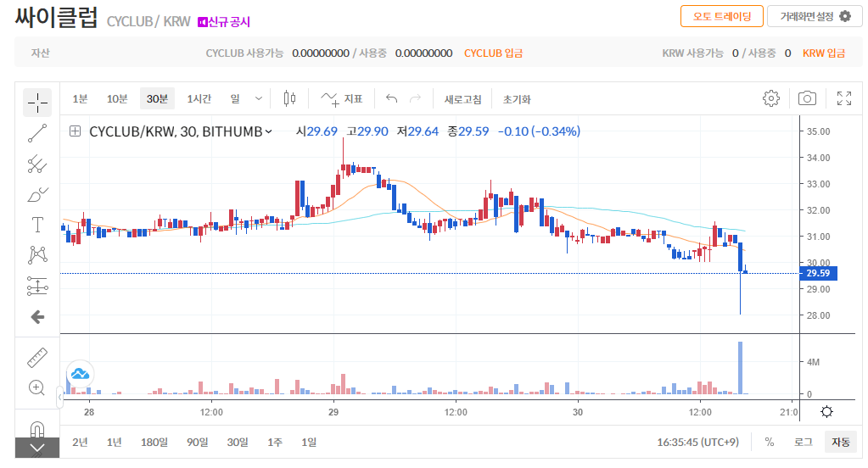Open chart settings gear icon
The width and height of the screenshot is (868, 468).
coord(770,98)
